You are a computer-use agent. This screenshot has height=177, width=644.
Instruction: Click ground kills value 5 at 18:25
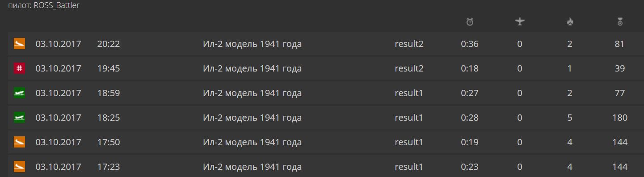point(569,118)
